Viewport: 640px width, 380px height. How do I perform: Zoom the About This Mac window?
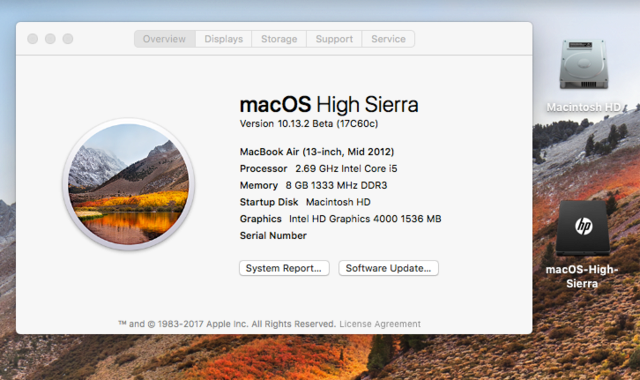68,39
